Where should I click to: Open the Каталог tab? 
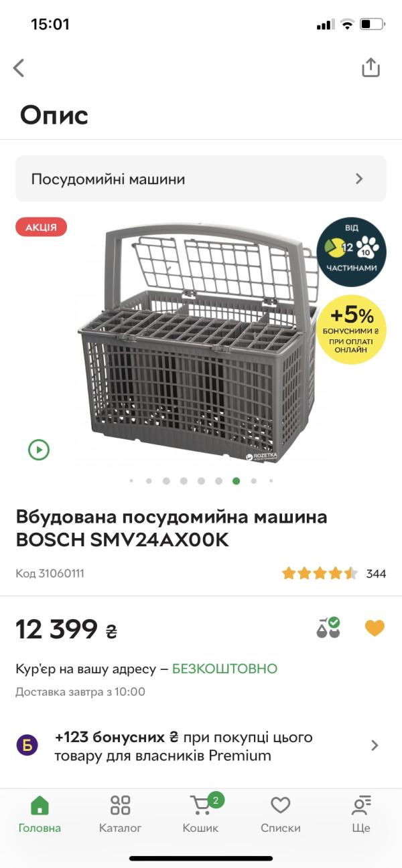click(121, 814)
